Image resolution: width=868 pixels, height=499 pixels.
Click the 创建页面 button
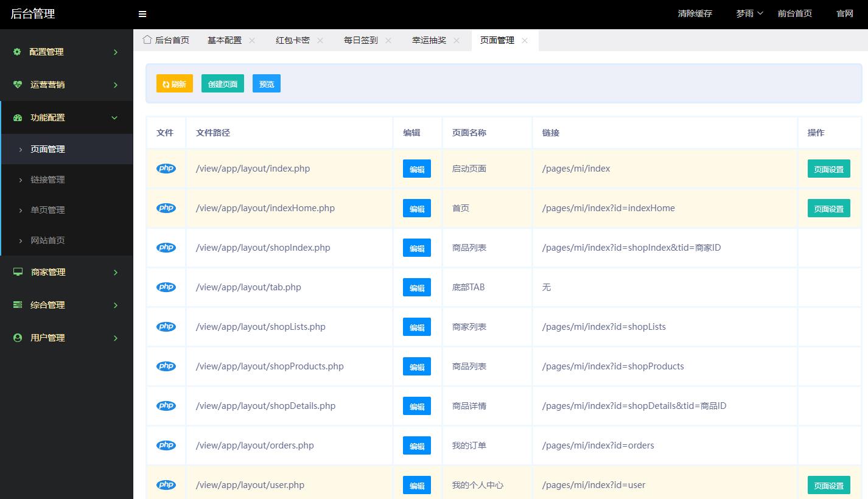(x=223, y=84)
